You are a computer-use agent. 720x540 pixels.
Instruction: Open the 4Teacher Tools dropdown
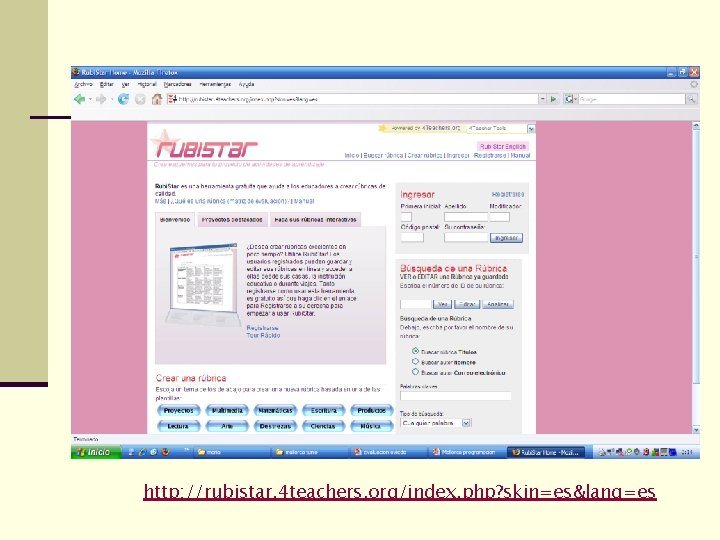click(500, 129)
